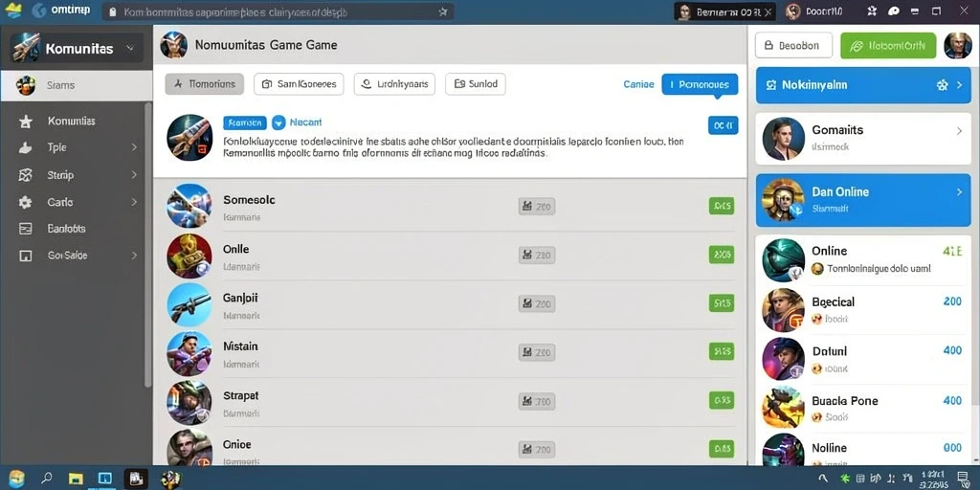
Task: Click the green Holoomtortin button
Action: coord(888,46)
